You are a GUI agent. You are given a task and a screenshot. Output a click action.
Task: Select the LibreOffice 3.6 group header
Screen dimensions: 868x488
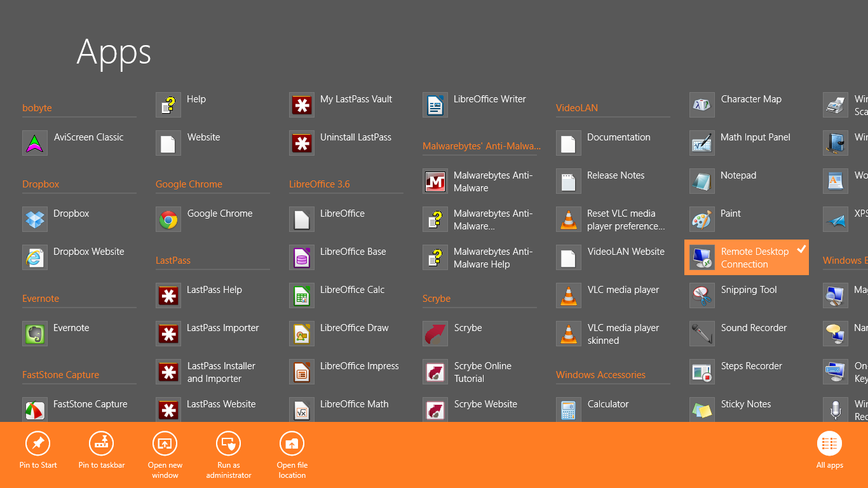coord(320,184)
